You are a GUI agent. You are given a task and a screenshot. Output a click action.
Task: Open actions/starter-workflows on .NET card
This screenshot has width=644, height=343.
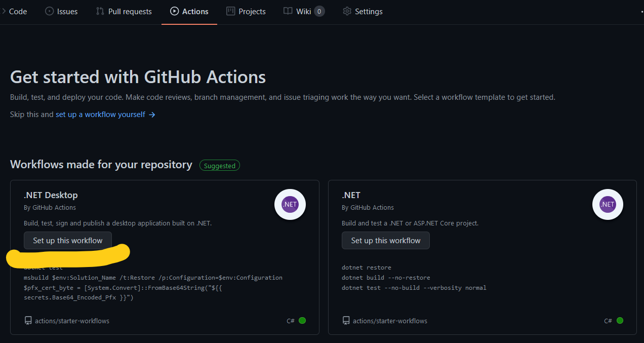point(390,321)
